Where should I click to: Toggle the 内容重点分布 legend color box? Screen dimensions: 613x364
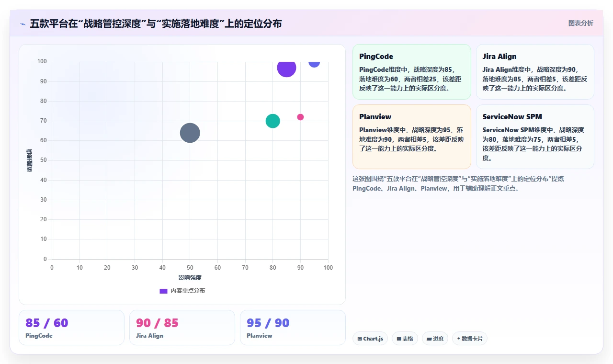(163, 291)
